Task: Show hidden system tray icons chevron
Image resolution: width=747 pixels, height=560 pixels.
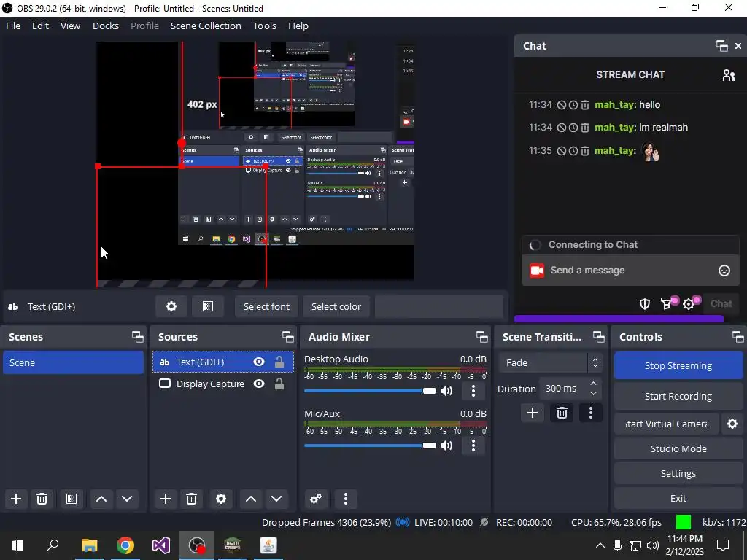Action: (x=600, y=545)
